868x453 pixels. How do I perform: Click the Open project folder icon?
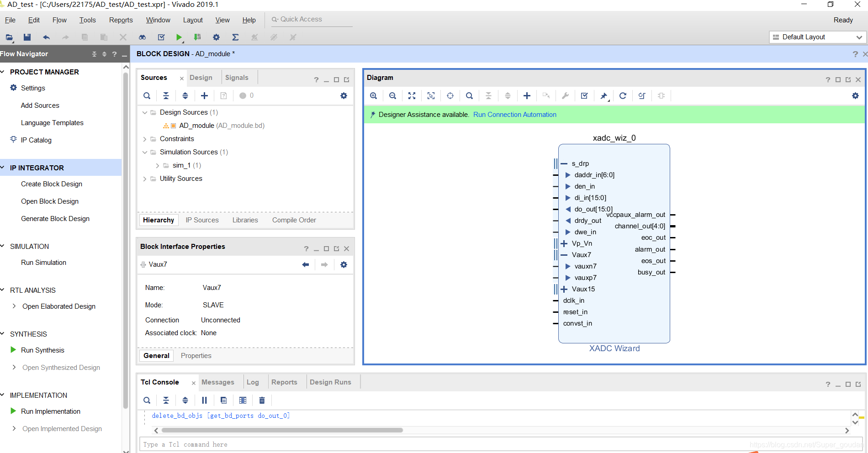(9, 37)
